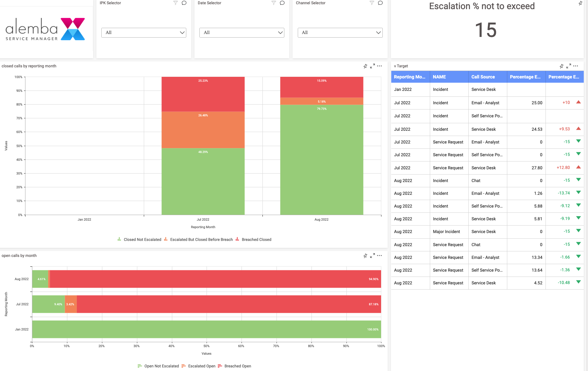Open comment icon on Date Selector

point(282,3)
